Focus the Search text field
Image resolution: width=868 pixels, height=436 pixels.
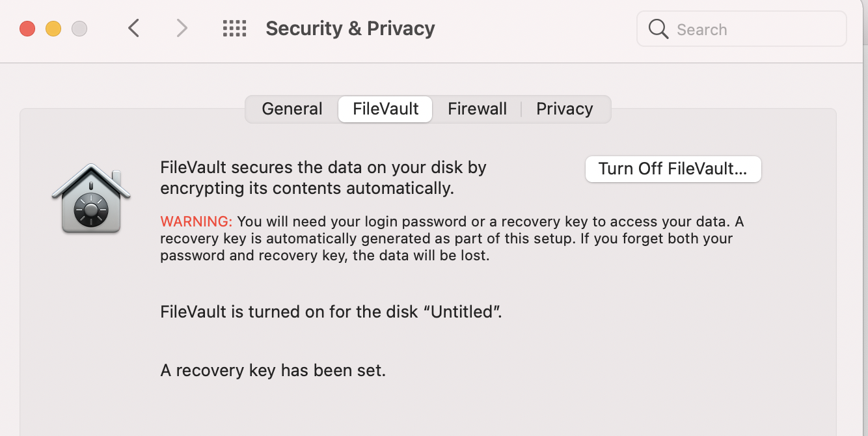(x=755, y=29)
